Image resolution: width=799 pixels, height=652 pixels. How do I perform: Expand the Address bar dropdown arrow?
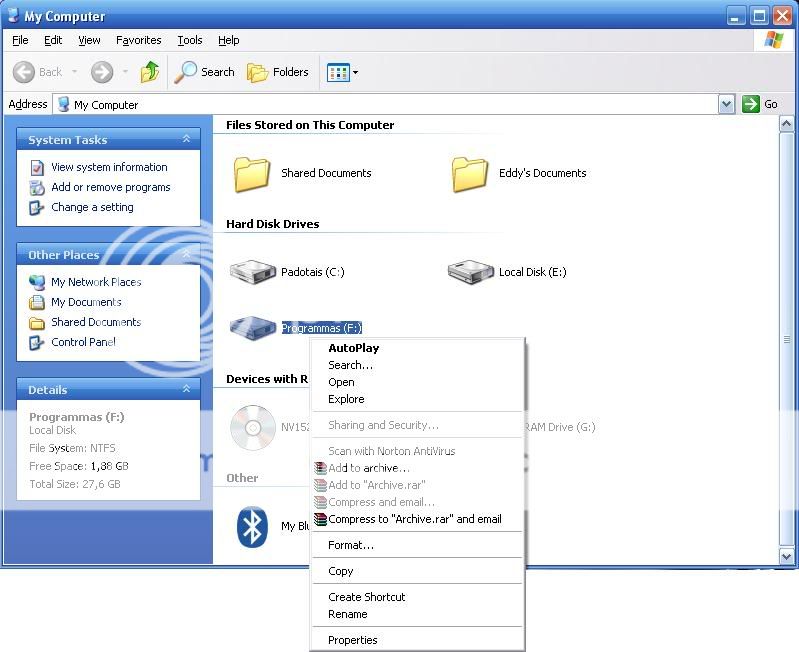pyautogui.click(x=726, y=104)
